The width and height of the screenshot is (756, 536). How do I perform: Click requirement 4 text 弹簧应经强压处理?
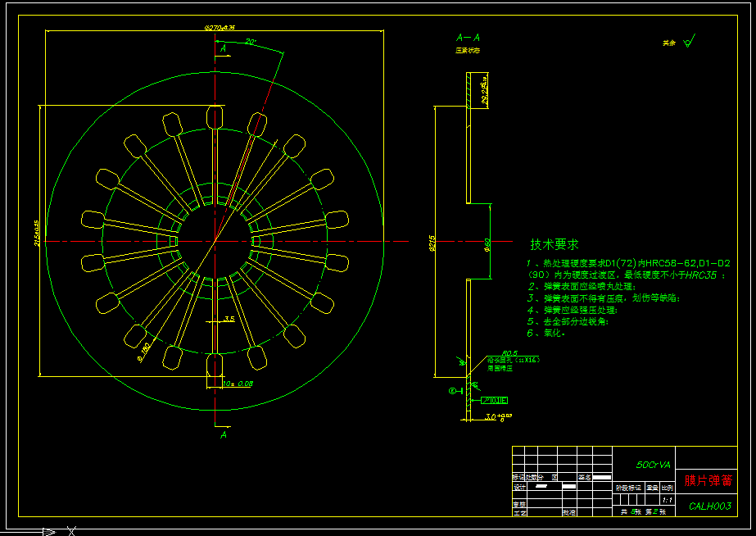[x=572, y=311]
